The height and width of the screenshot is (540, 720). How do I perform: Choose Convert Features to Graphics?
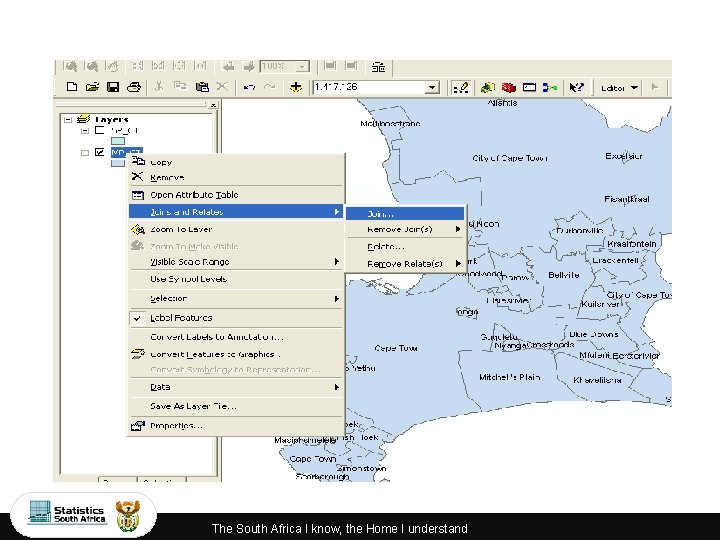pos(236,354)
